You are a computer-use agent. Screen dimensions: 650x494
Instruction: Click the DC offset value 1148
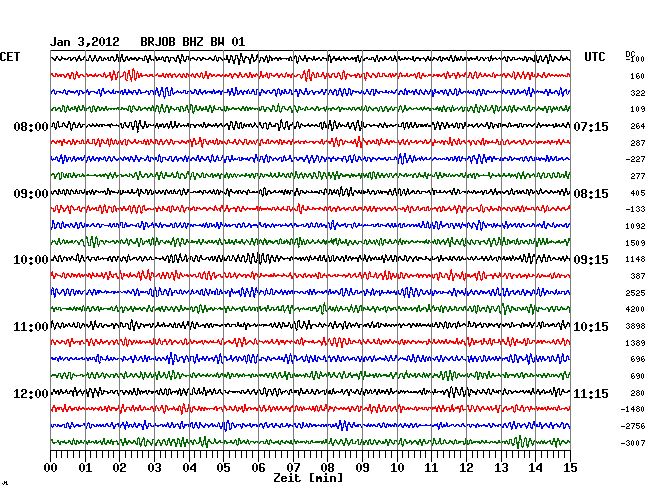tap(635, 259)
